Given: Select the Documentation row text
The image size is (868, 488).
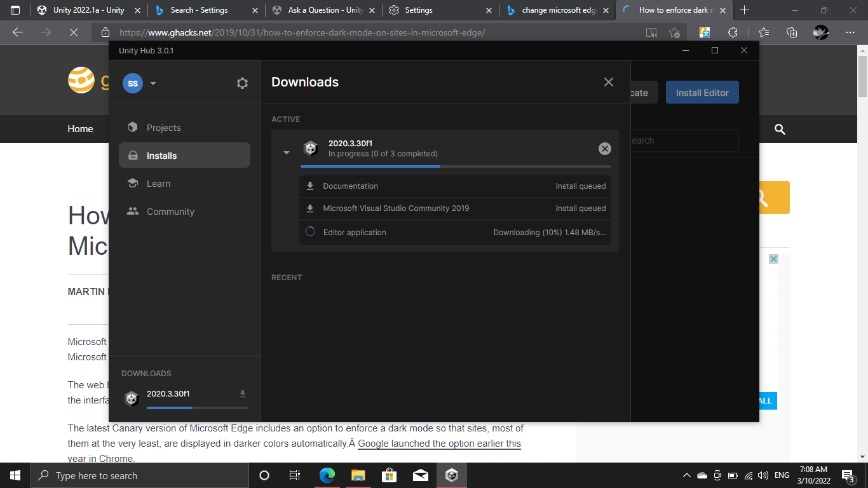Looking at the screenshot, I should [x=351, y=186].
